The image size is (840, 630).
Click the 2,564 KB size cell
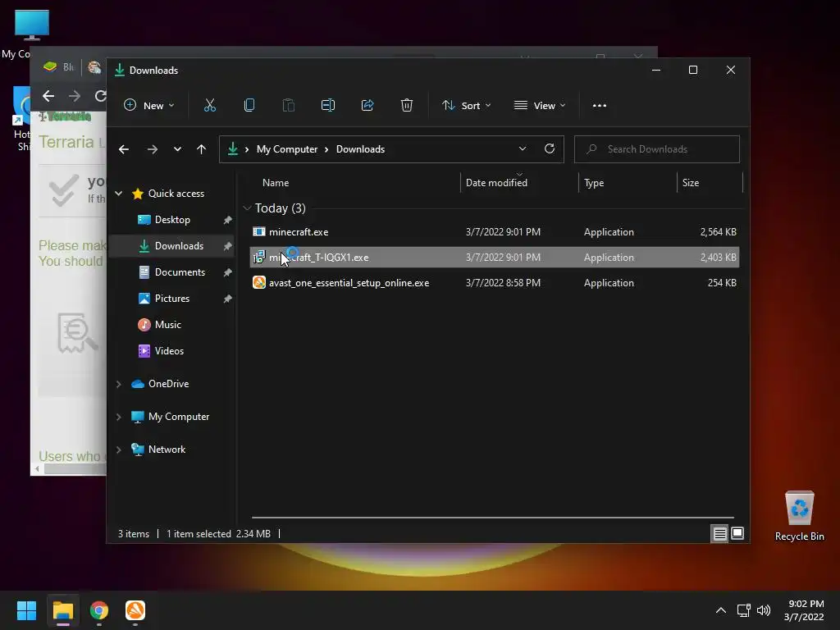(x=718, y=232)
